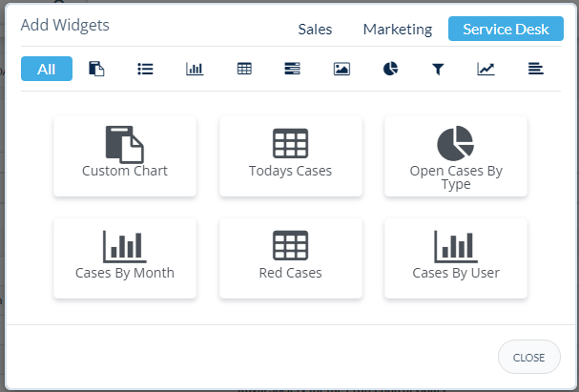Select the Service Desk tab

pos(506,29)
